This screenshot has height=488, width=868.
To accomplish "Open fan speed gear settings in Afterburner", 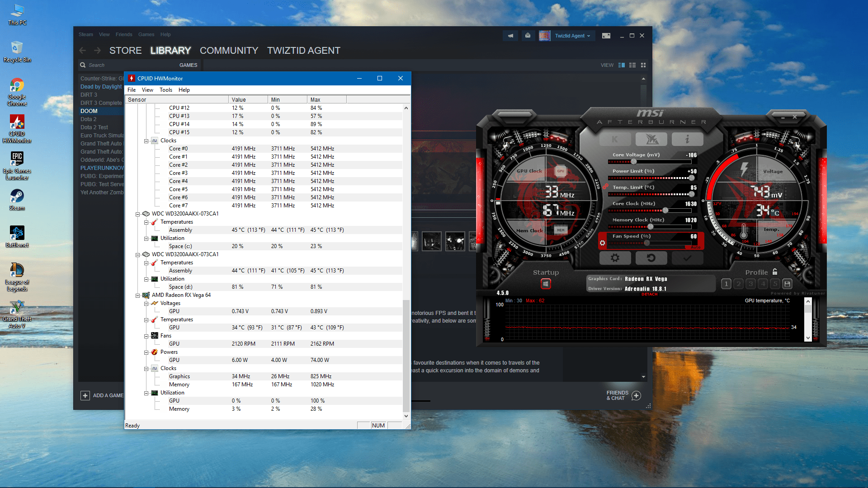I will tap(602, 243).
